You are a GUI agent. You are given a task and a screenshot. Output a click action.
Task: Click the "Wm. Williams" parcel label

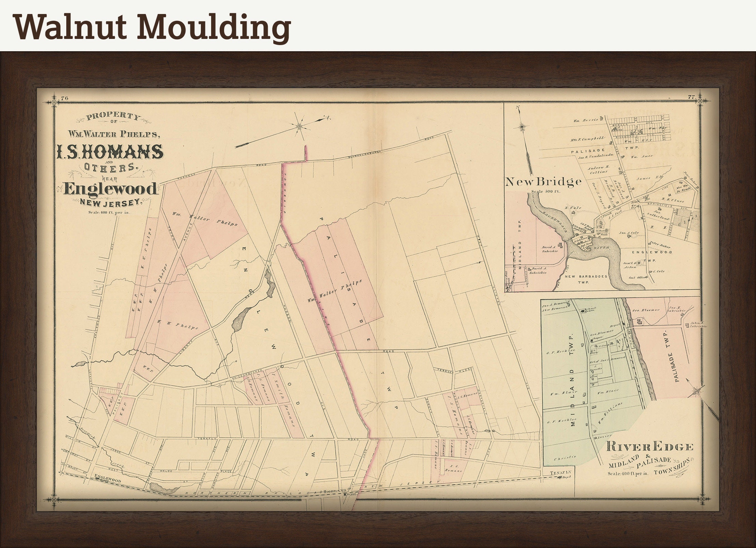coord(610,413)
